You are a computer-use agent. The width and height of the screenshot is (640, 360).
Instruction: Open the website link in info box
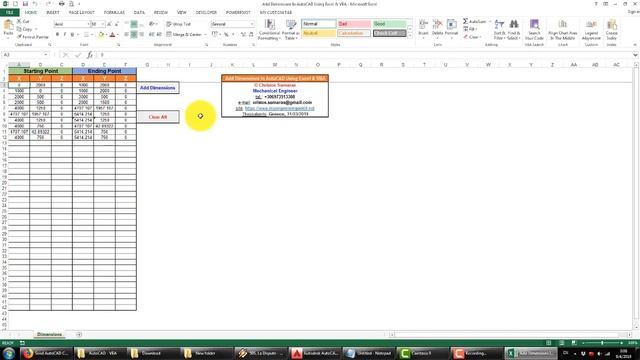(x=280, y=109)
